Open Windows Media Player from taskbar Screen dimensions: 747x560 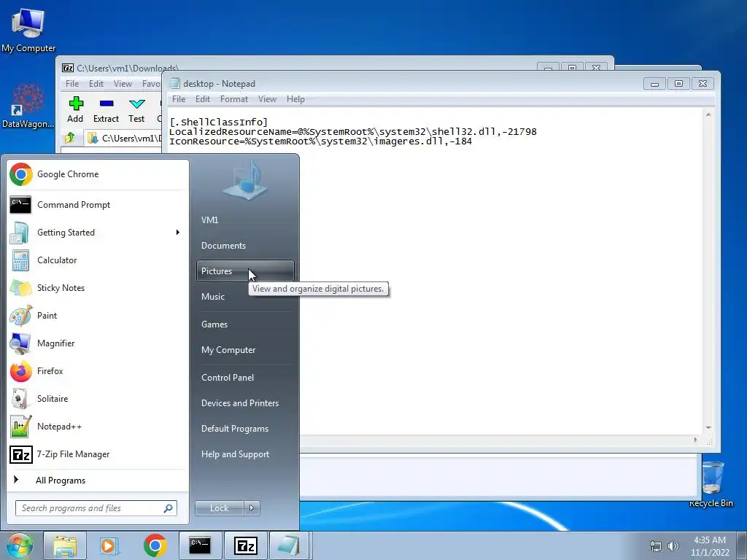[x=109, y=545]
